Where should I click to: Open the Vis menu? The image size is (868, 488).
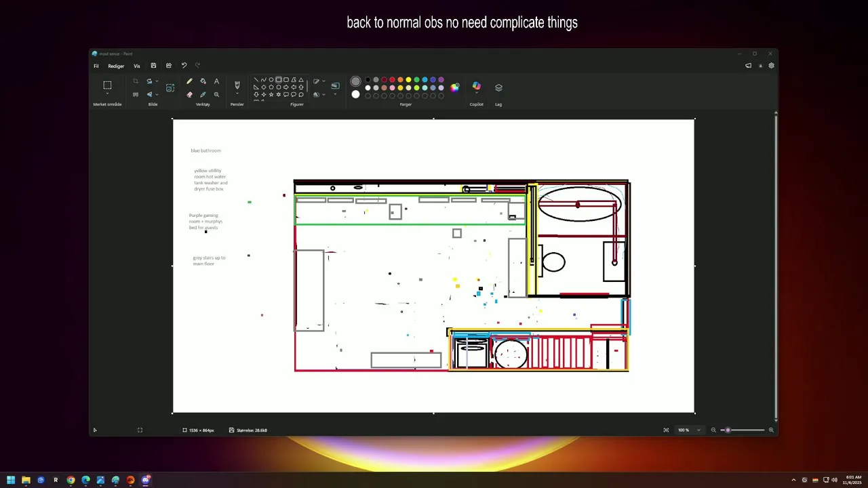tap(137, 66)
